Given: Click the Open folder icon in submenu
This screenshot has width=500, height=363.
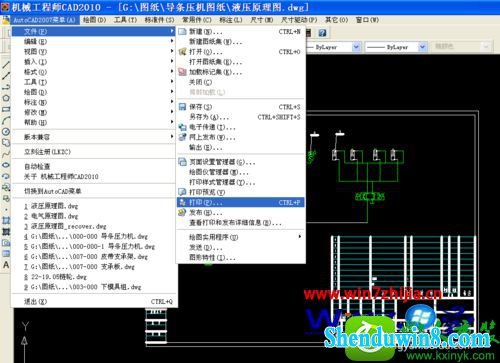Looking at the screenshot, I should pyautogui.click(x=182, y=52).
